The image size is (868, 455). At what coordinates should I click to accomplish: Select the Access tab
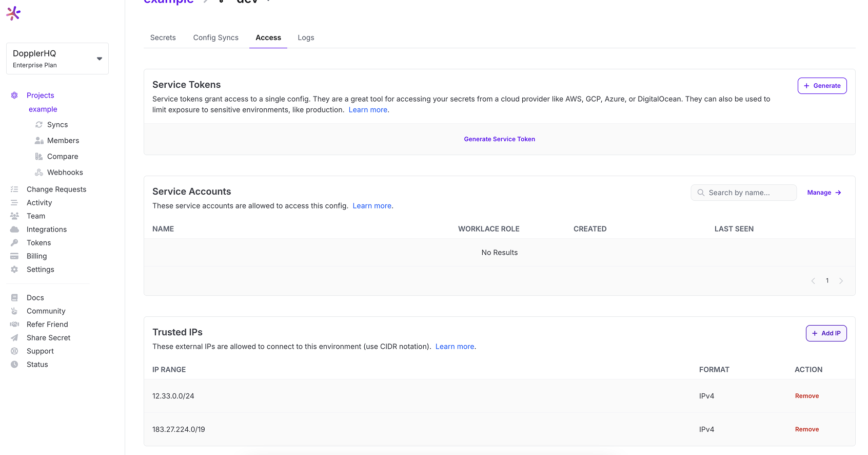click(x=268, y=37)
